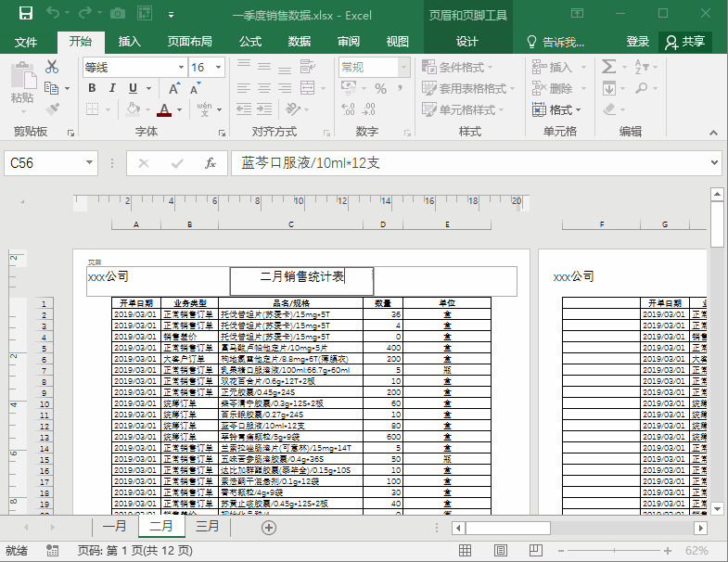Click the left header box with xxx公司
The image size is (728, 562).
point(158,277)
